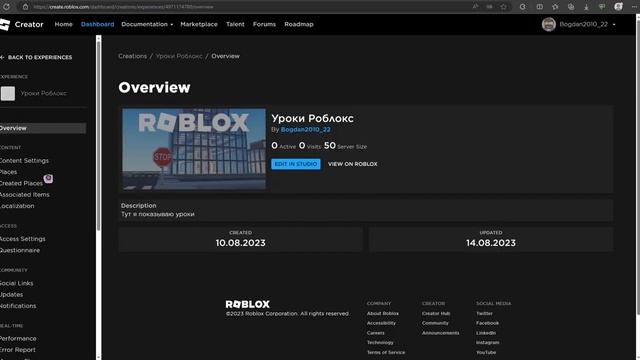Open Social Links in sidebar
The width and height of the screenshot is (640, 360).
[x=17, y=283]
